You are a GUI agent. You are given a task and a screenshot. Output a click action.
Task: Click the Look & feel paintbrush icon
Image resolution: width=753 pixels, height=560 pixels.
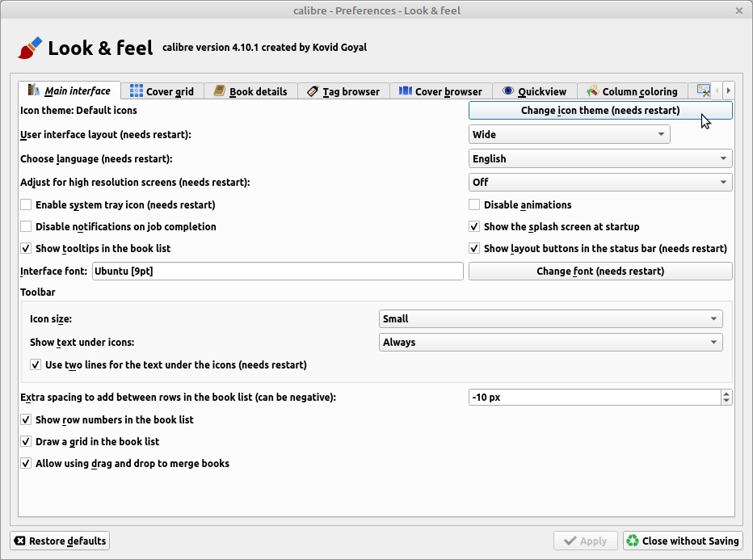click(x=30, y=48)
